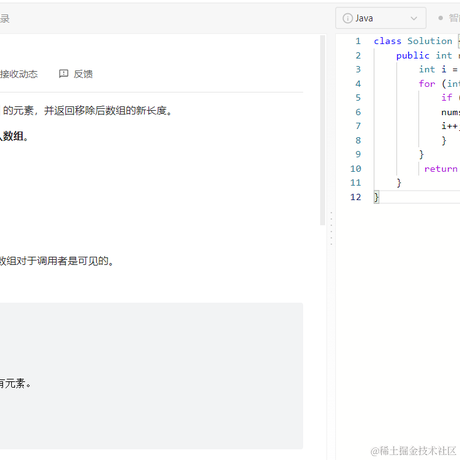Screen dimensions: 460x460
Task: Click the feedback speech-bubble icon
Action: tap(63, 74)
